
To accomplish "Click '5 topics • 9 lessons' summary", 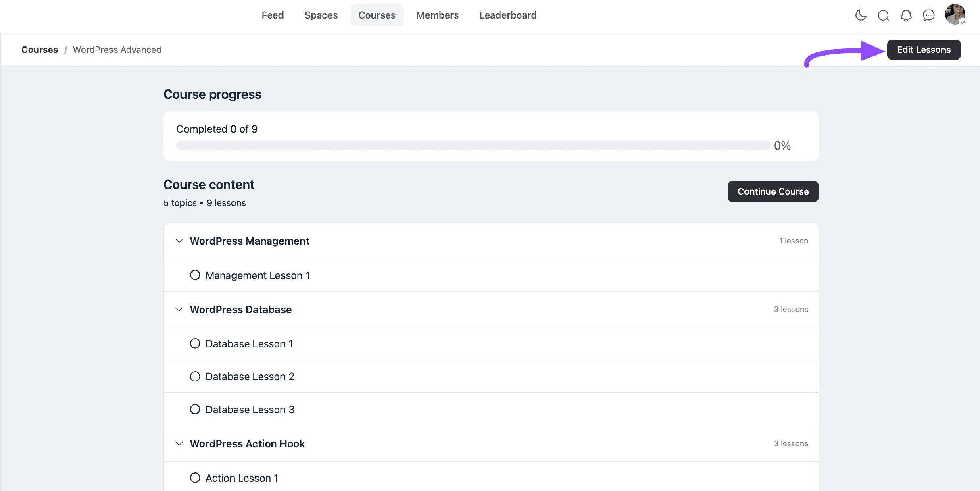I will (204, 203).
